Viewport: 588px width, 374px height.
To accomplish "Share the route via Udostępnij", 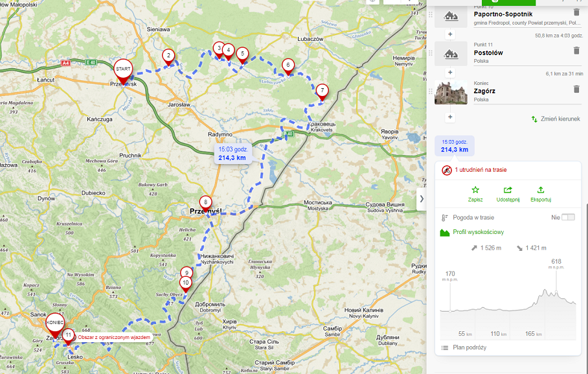I will point(508,194).
